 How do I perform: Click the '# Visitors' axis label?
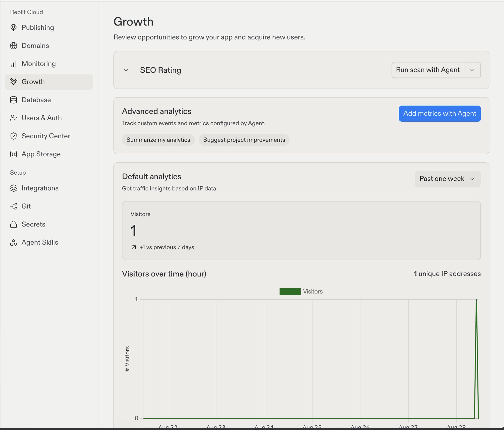coord(127,359)
